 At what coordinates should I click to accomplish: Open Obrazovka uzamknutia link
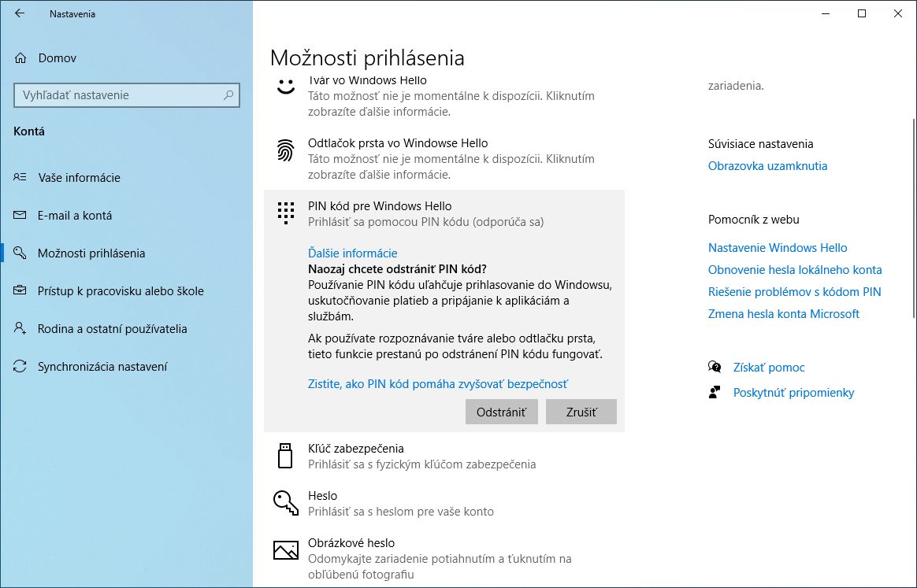tap(767, 166)
